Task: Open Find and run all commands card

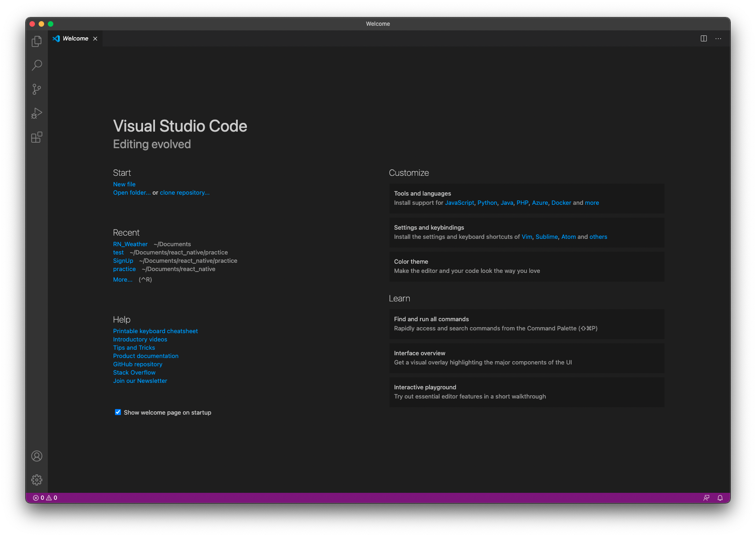Action: [x=527, y=324]
